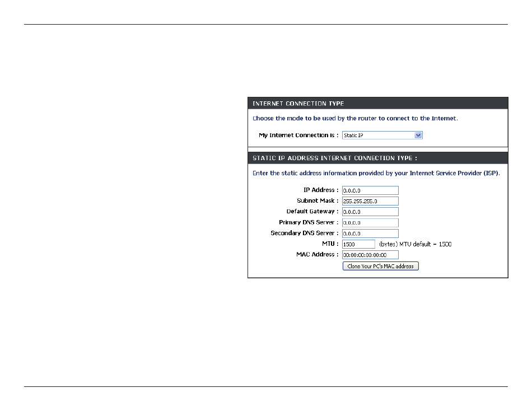Click the Default Gateway input field
Screen dimensions: 532x411
coord(370,212)
